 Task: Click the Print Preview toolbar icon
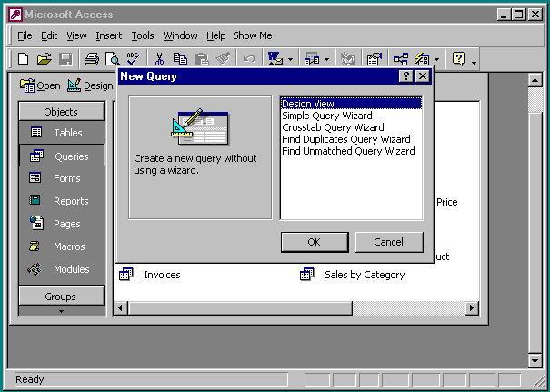(112, 60)
